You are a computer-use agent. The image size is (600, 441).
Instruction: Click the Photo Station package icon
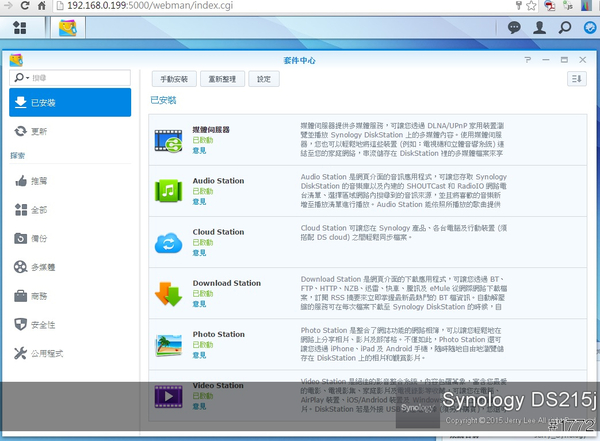pos(167,346)
